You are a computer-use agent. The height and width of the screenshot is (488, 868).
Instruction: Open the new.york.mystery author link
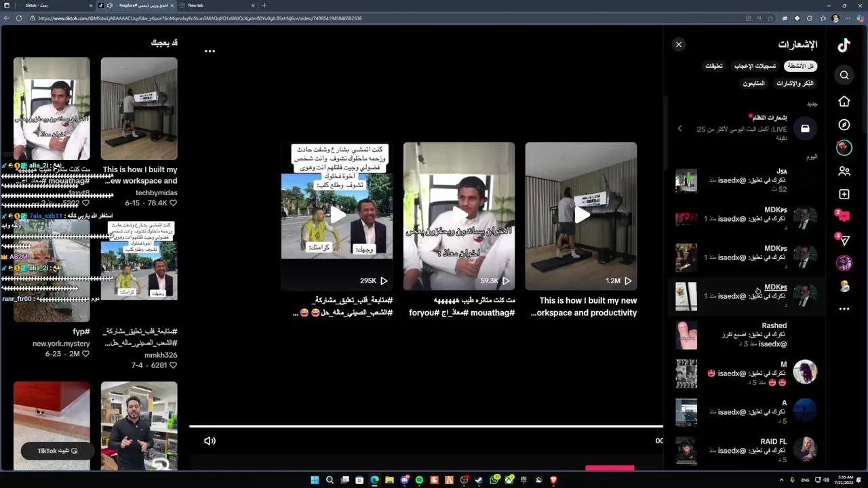pyautogui.click(x=61, y=344)
